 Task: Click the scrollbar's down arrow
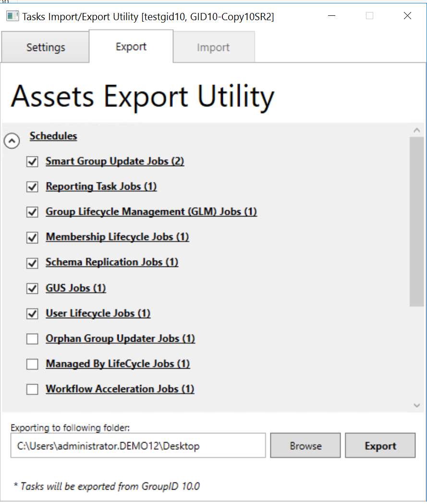417,405
